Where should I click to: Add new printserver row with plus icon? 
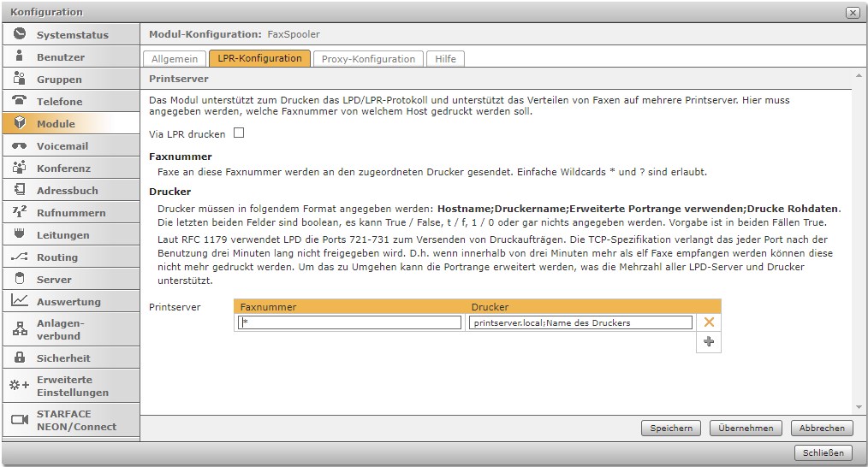tap(708, 342)
